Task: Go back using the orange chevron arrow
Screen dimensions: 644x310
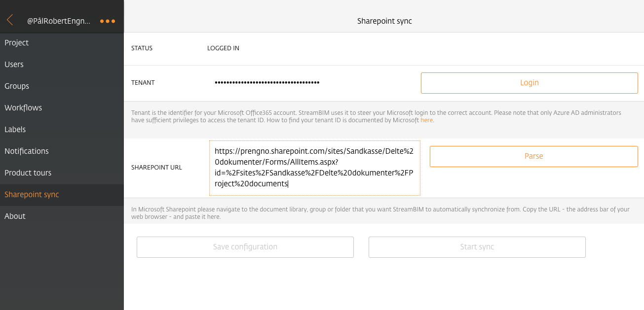Action: tap(10, 20)
